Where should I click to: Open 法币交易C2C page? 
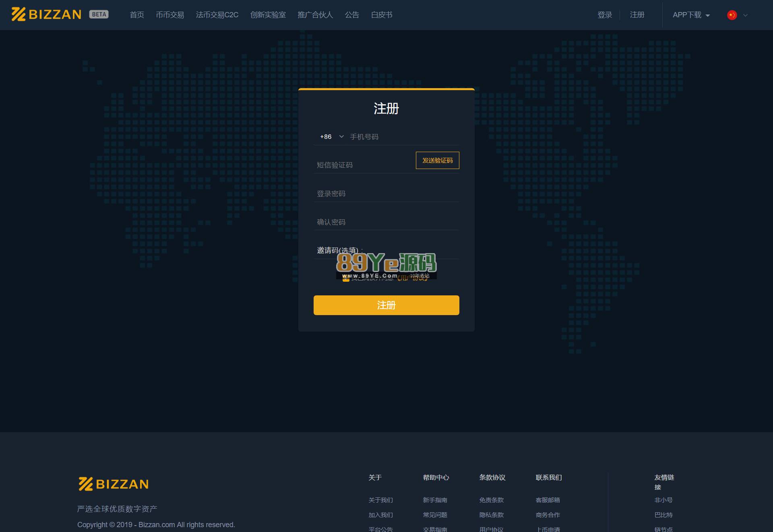click(x=217, y=15)
